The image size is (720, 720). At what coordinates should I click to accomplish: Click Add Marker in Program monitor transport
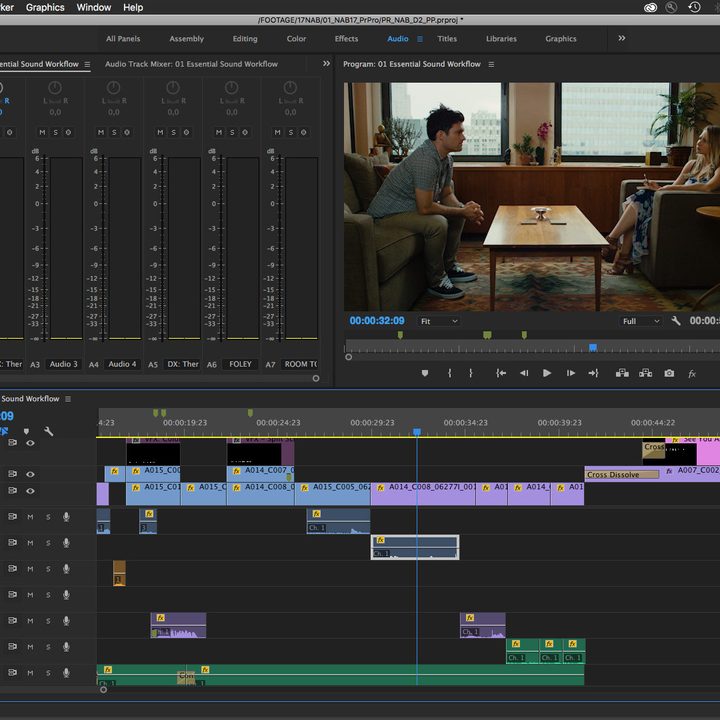click(x=425, y=373)
